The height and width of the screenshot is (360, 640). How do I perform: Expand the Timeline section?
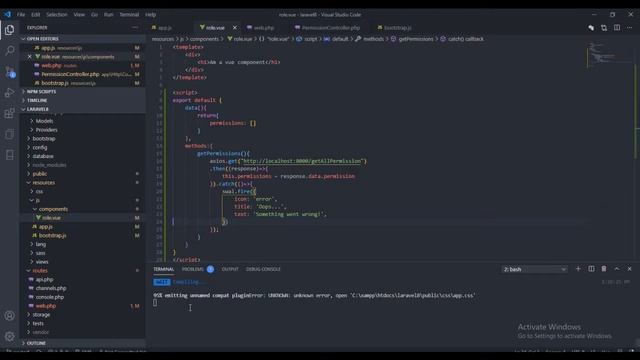tap(82, 100)
